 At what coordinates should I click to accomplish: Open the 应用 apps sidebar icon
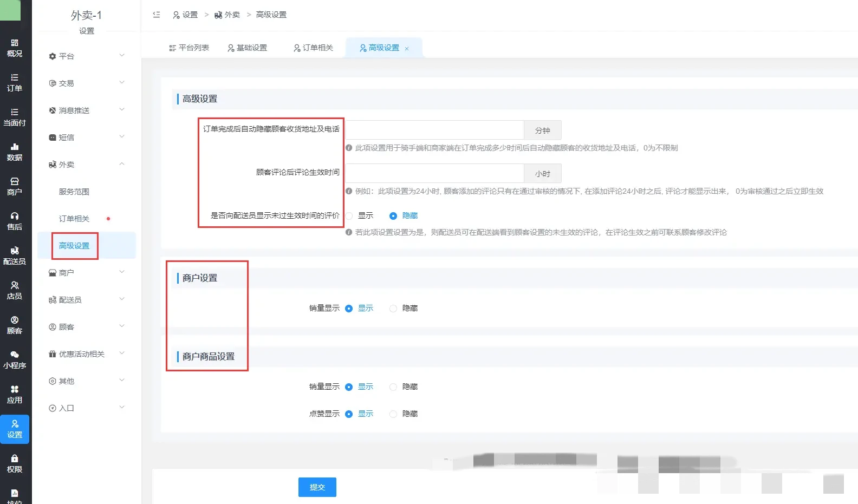click(x=15, y=394)
